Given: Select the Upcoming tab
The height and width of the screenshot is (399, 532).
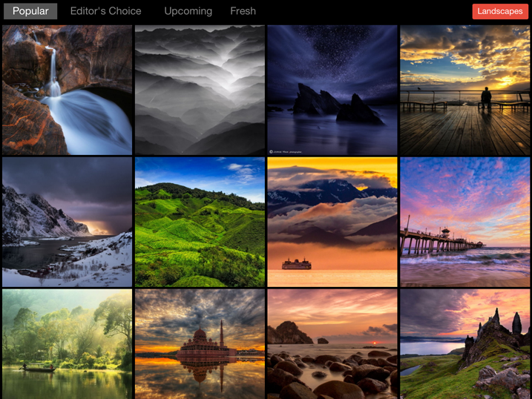Looking at the screenshot, I should (188, 11).
